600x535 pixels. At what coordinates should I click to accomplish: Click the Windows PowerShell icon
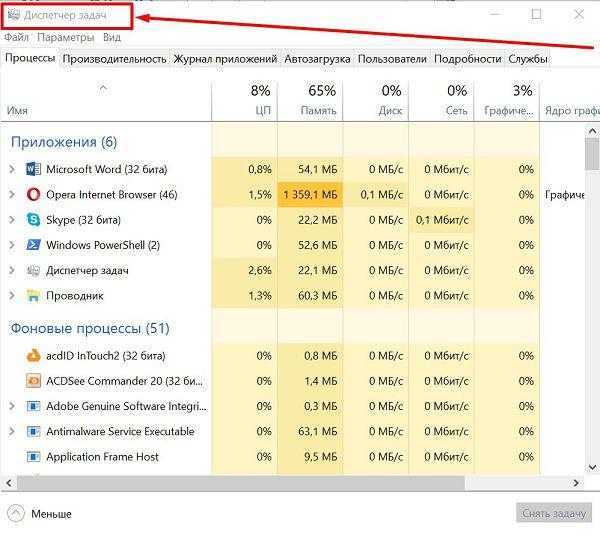[x=33, y=245]
